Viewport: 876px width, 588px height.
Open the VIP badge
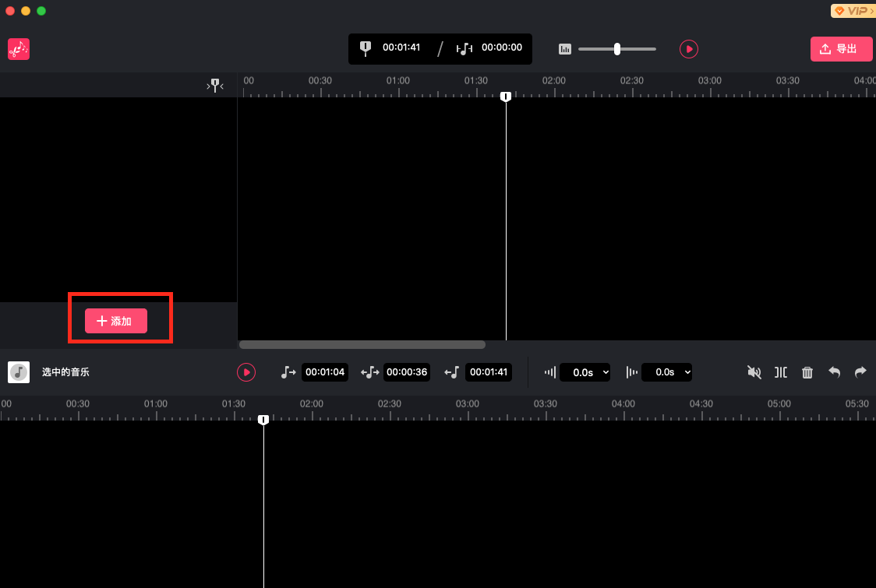[x=853, y=11]
